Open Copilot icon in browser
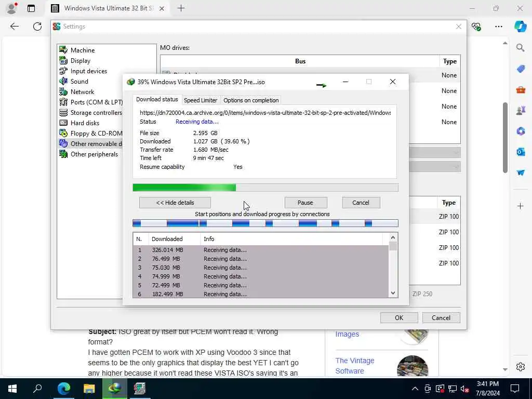The height and width of the screenshot is (399, 532). coord(520,26)
